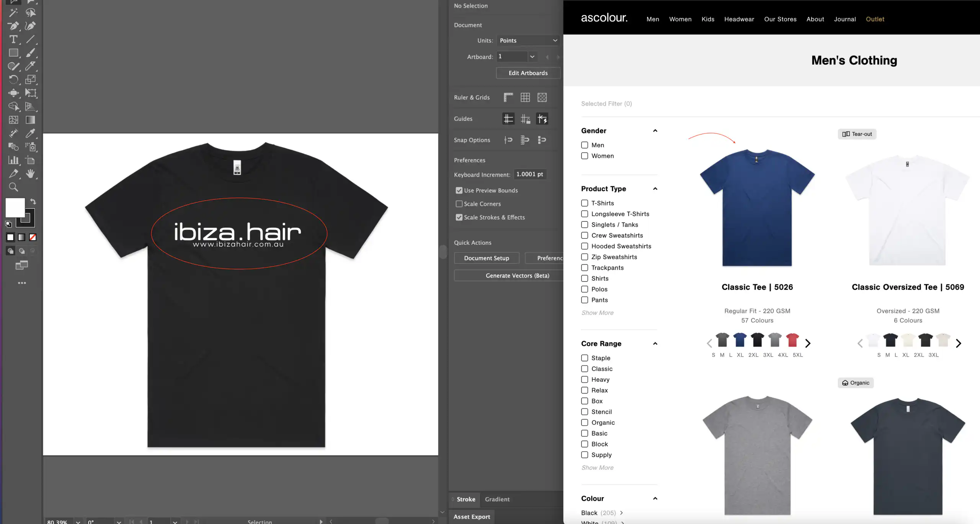
Task: Click the Edit Artboards button
Action: tap(528, 73)
